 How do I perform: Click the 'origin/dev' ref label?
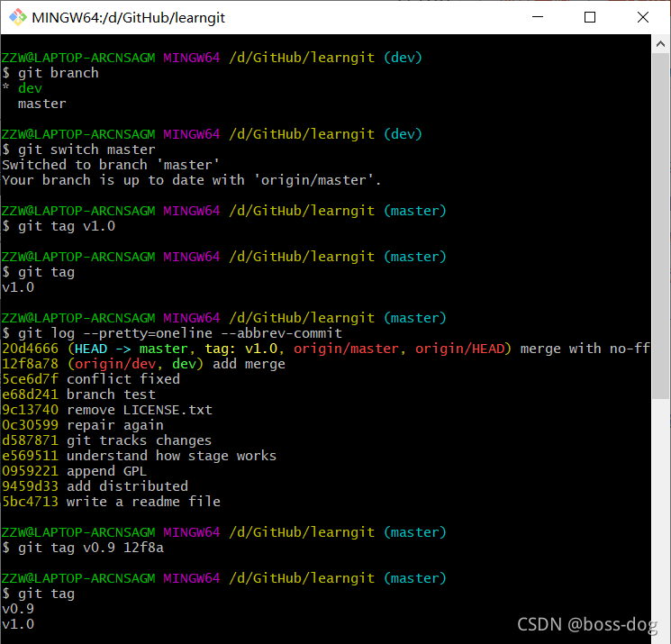pyautogui.click(x=114, y=364)
